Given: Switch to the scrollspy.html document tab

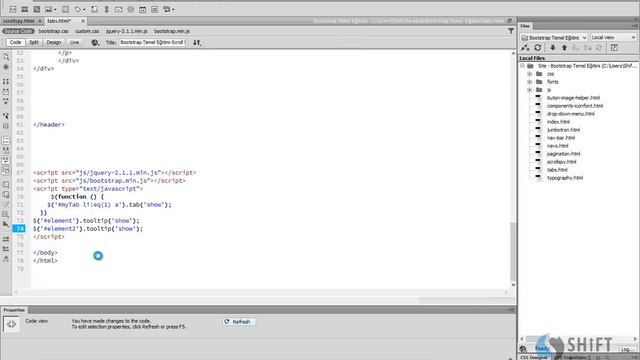Looking at the screenshot, I should [18, 21].
